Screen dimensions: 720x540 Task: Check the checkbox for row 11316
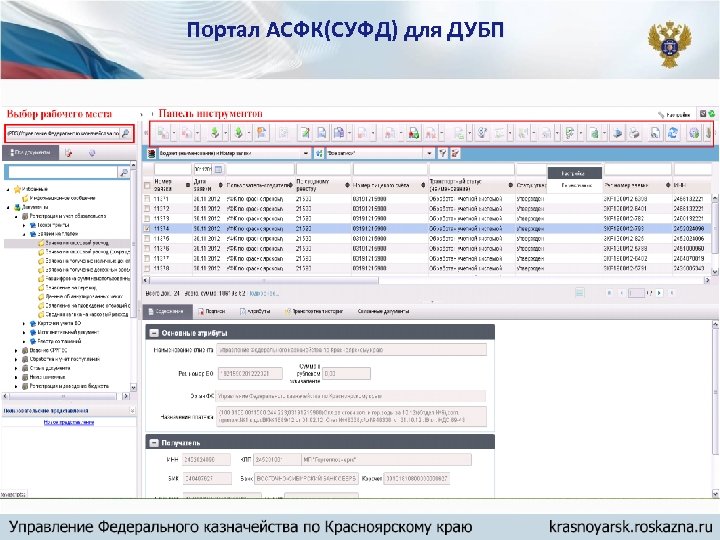click(147, 248)
